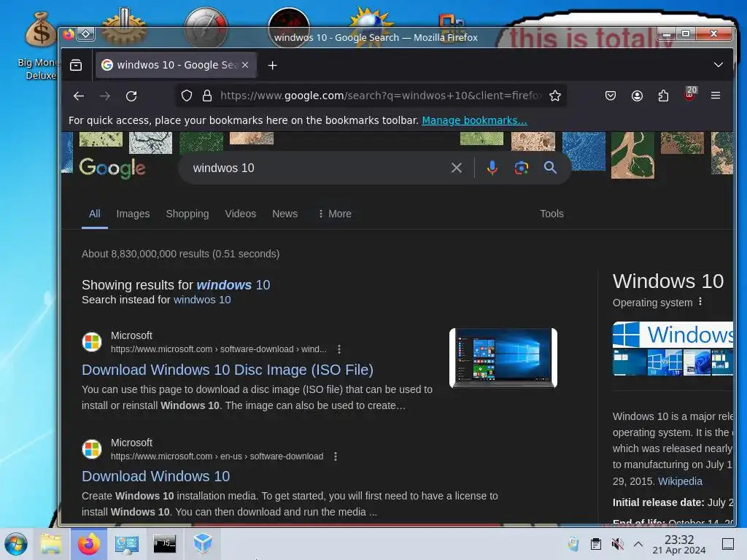Image resolution: width=747 pixels, height=560 pixels.
Task: Show site security padlock info
Action: pyautogui.click(x=206, y=96)
